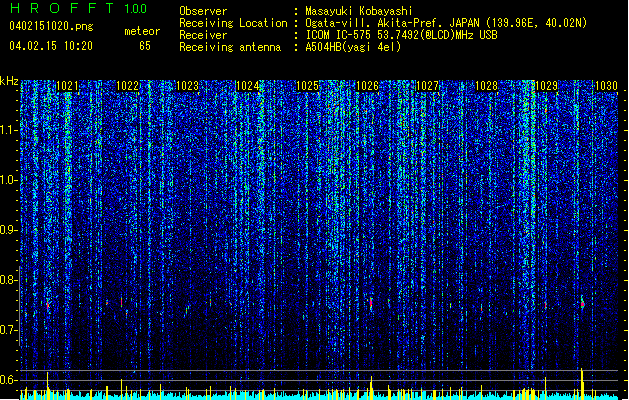Click the A504HB(yagi 4el) antenna text
This screenshot has height=400, width=629.
click(x=353, y=47)
